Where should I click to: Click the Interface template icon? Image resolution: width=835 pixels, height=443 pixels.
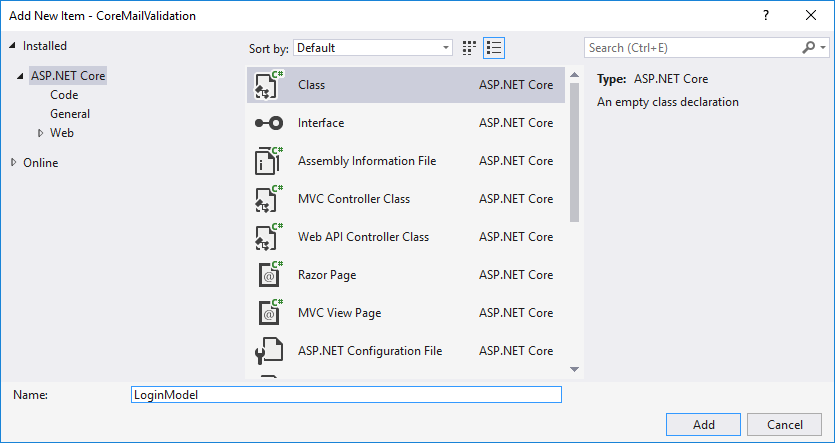point(267,124)
